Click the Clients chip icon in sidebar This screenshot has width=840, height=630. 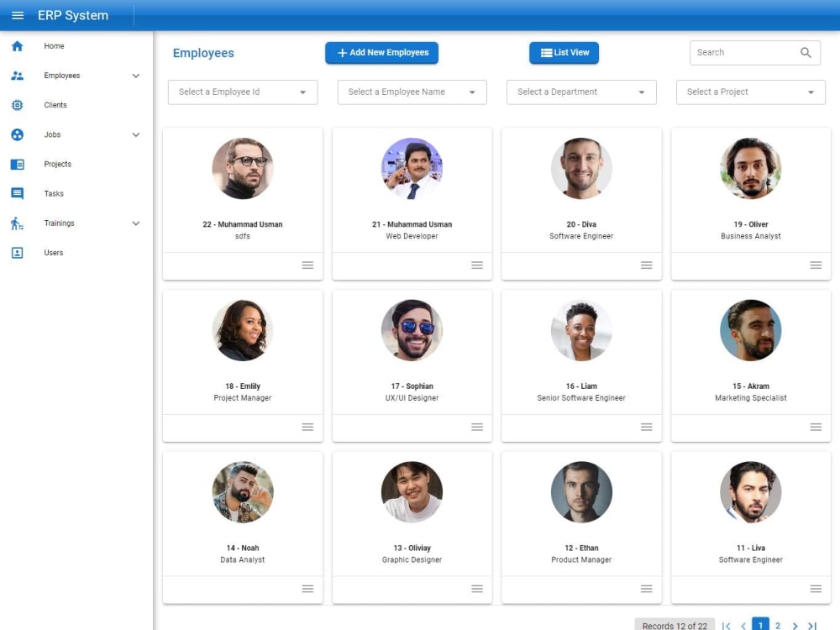[x=17, y=105]
